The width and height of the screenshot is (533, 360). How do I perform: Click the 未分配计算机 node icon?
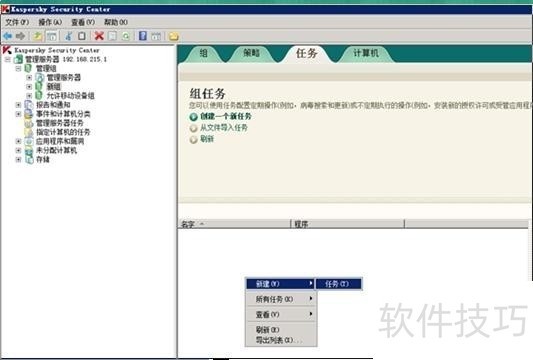[x=29, y=150]
